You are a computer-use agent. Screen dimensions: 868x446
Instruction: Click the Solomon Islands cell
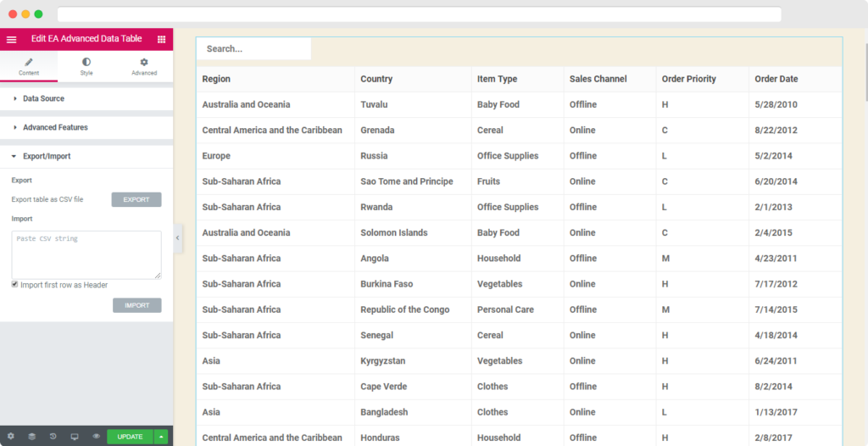[413, 232]
